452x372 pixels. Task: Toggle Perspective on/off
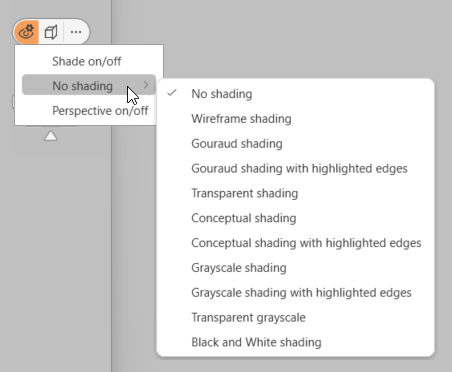coord(100,111)
